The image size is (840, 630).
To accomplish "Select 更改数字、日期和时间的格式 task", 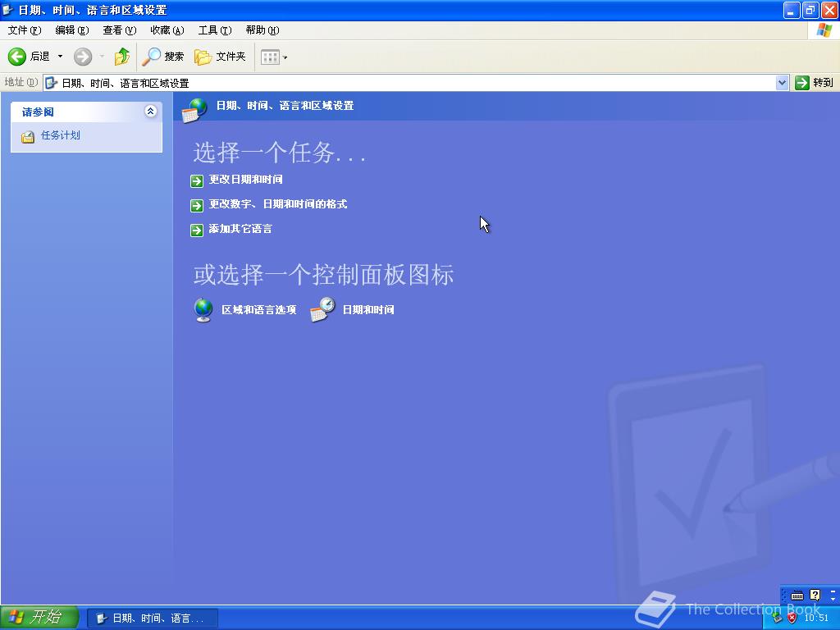I will pyautogui.click(x=278, y=204).
